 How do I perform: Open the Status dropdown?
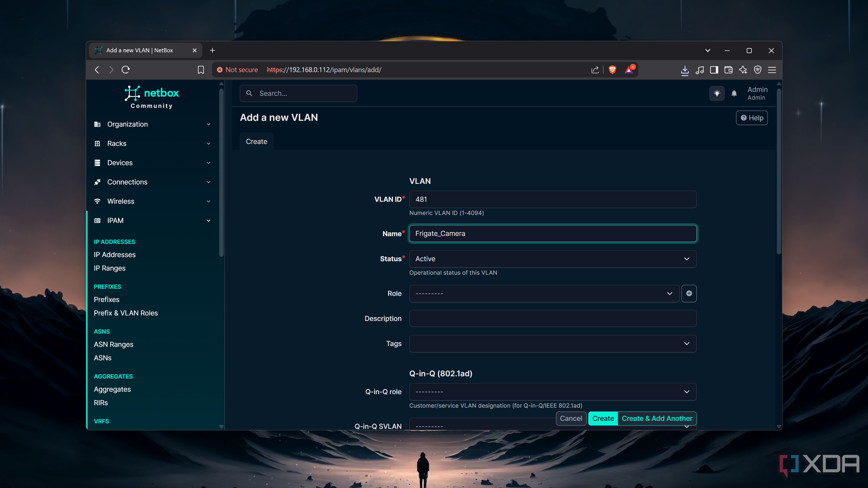[553, 259]
